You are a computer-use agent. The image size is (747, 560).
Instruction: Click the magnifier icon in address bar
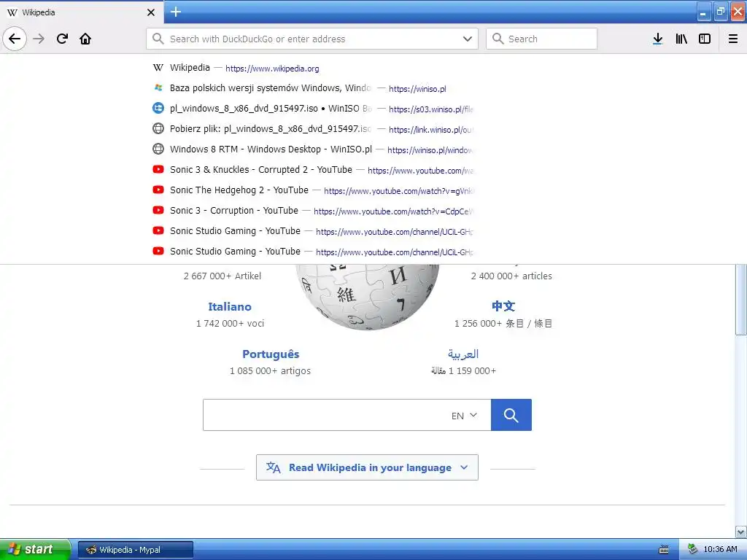(x=158, y=39)
